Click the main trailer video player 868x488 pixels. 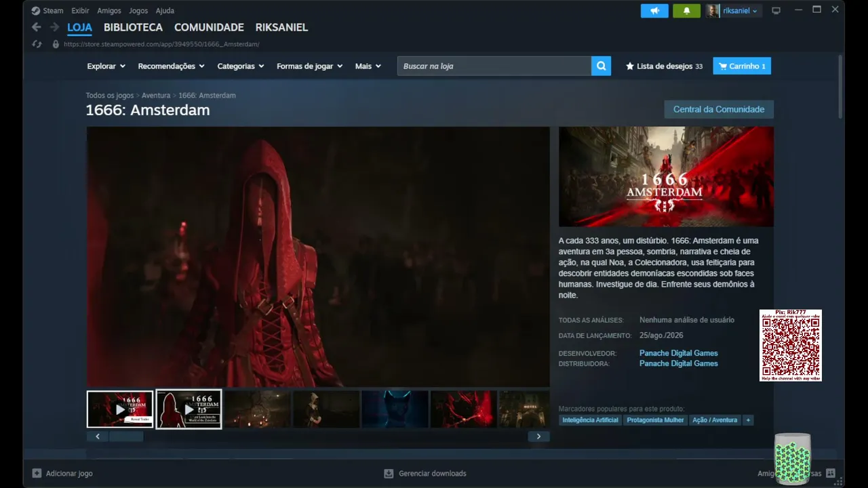point(318,257)
